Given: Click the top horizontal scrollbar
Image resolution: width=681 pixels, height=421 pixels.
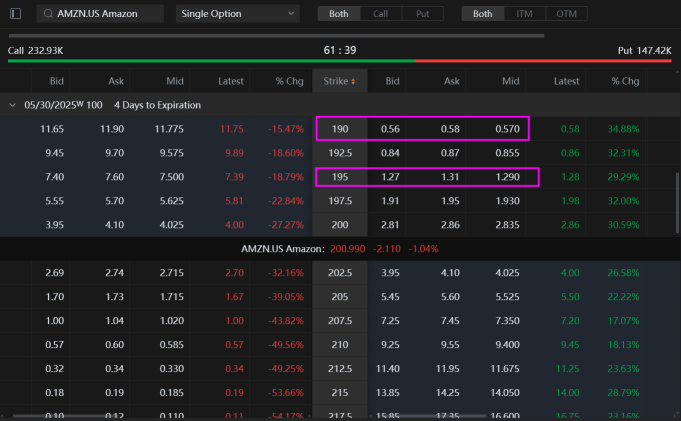Looking at the screenshot, I should (276, 36).
